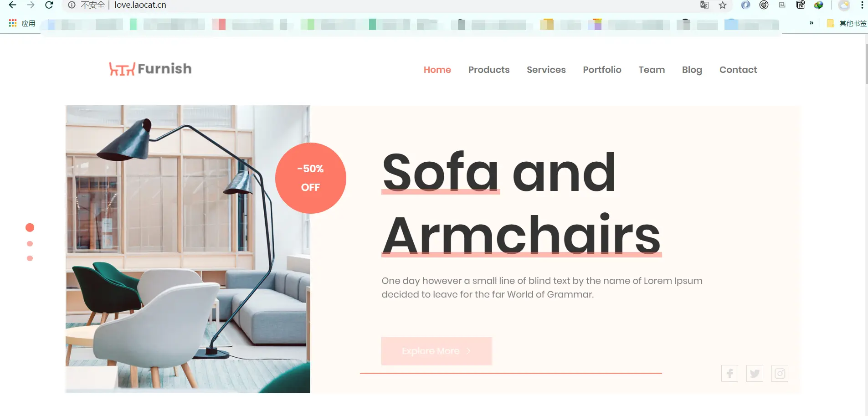Image resolution: width=868 pixels, height=416 pixels.
Task: Open the Instagram social icon
Action: point(780,374)
